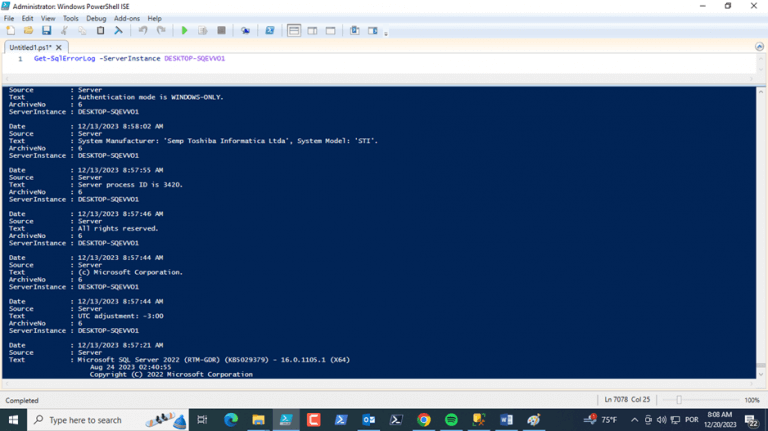
Task: Toggle the Command Add-on side pane icon
Action: click(x=373, y=30)
